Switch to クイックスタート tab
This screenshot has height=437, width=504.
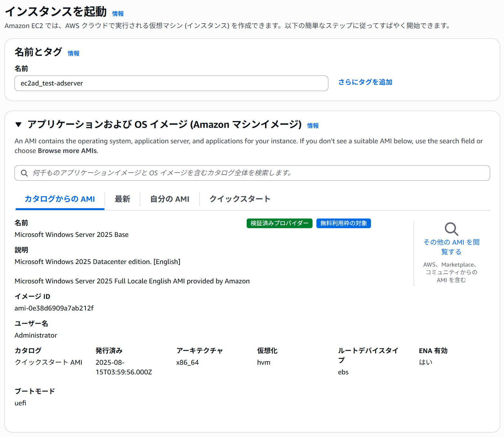(240, 199)
